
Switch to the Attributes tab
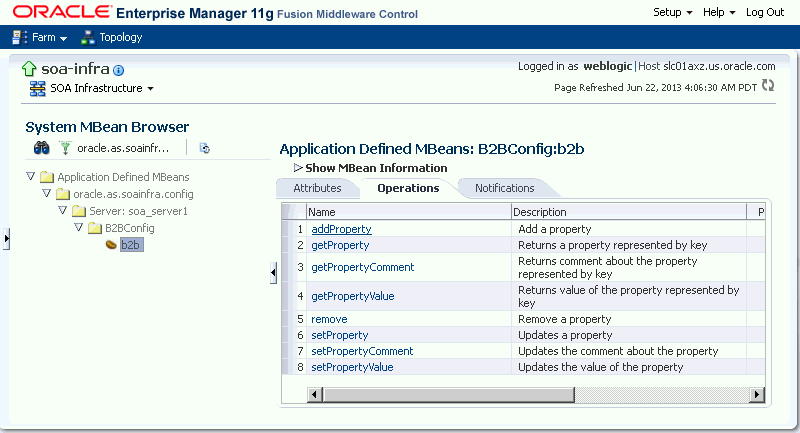[317, 188]
